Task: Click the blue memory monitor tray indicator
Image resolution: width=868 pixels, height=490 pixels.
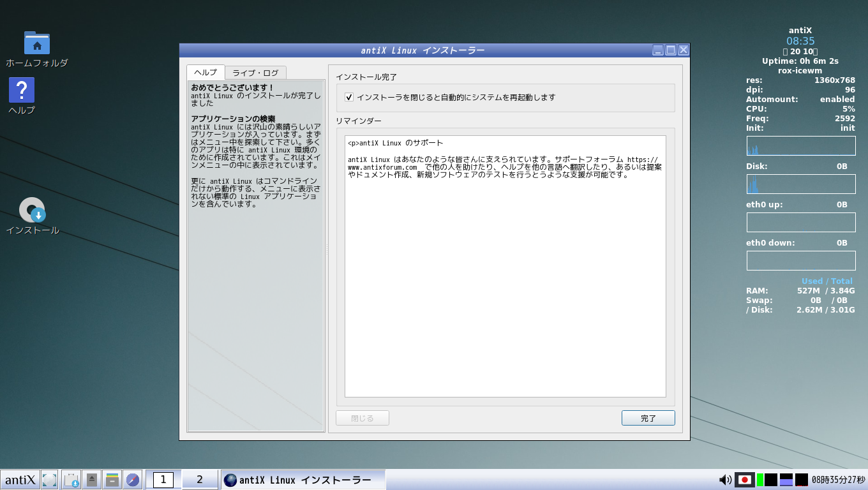Action: 786,480
